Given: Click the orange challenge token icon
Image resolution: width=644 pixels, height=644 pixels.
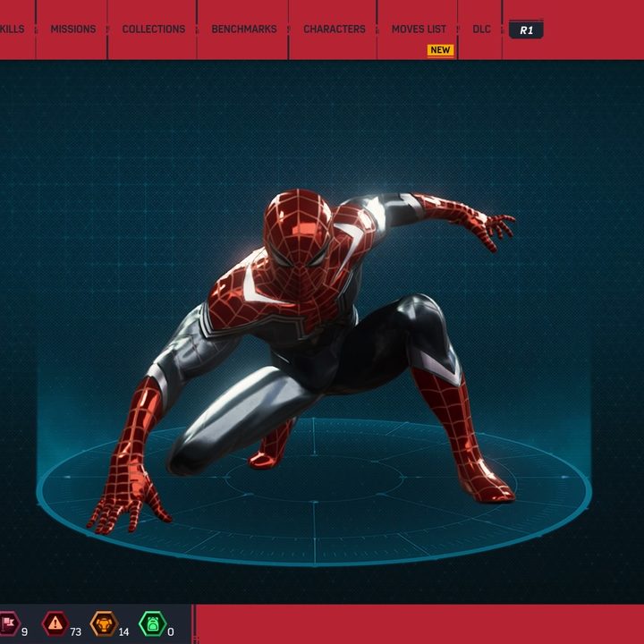Looking at the screenshot, I should 104,623.
